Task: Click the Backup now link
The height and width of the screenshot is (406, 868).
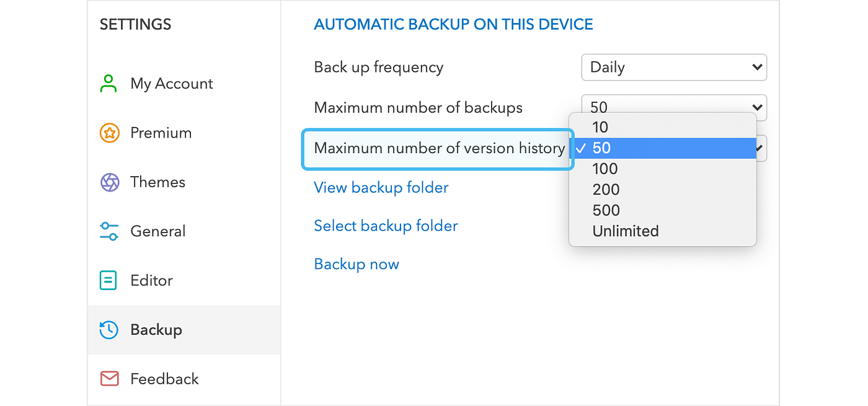Action: point(356,264)
